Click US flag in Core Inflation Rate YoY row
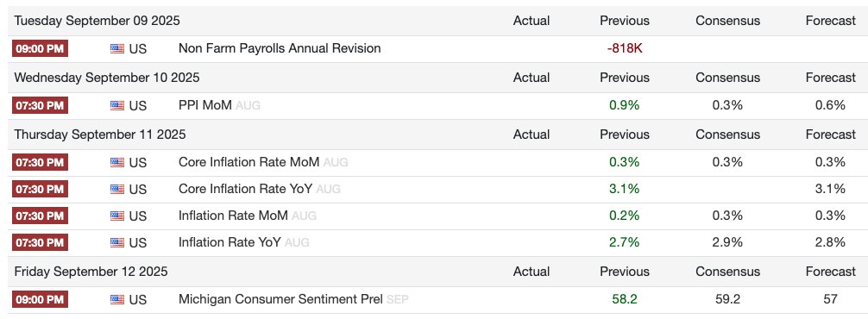 pos(116,189)
